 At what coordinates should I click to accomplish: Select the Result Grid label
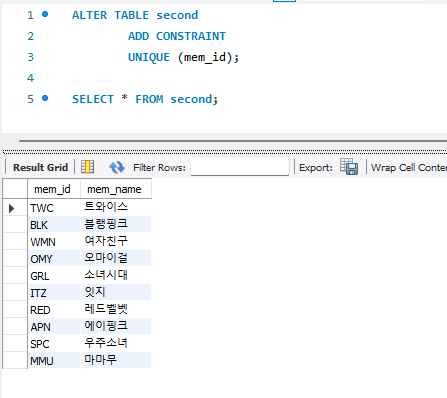click(40, 167)
